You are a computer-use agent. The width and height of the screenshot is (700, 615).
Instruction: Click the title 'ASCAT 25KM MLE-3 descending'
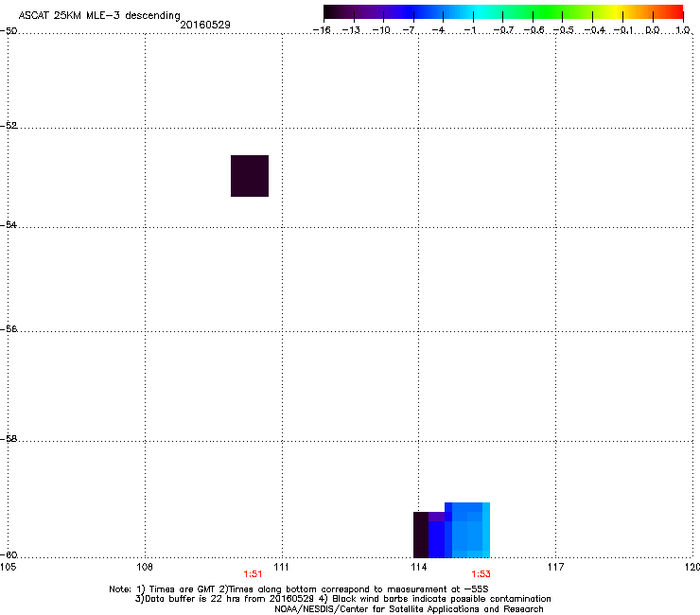[x=99, y=16]
